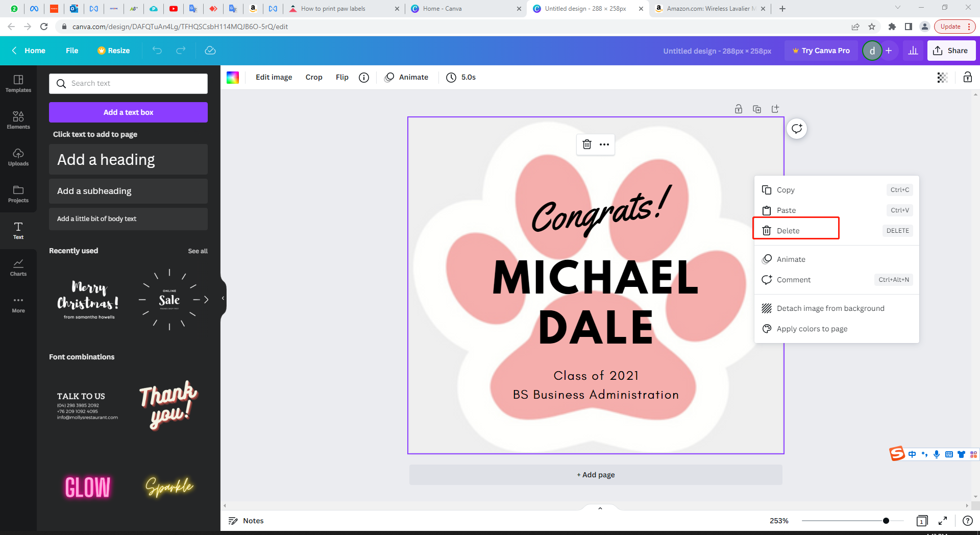The image size is (980, 535).
Task: Click the 253% zoom percentage
Action: pyautogui.click(x=779, y=521)
